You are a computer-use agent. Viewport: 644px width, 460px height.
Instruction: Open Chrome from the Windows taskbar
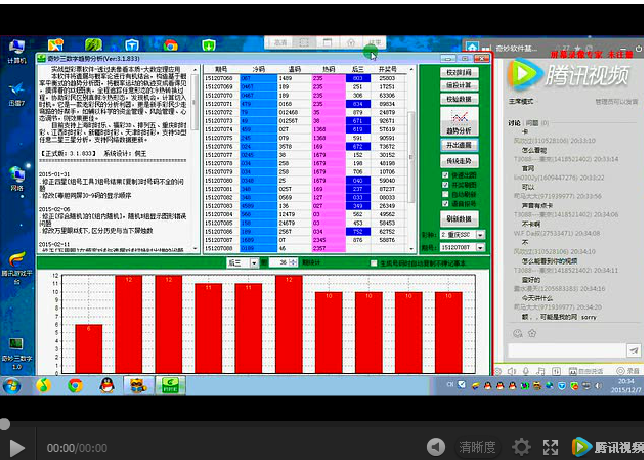[x=75, y=385]
